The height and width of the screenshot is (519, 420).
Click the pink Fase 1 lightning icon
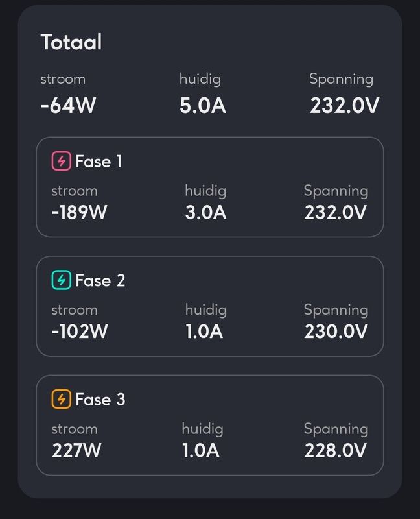point(61,161)
